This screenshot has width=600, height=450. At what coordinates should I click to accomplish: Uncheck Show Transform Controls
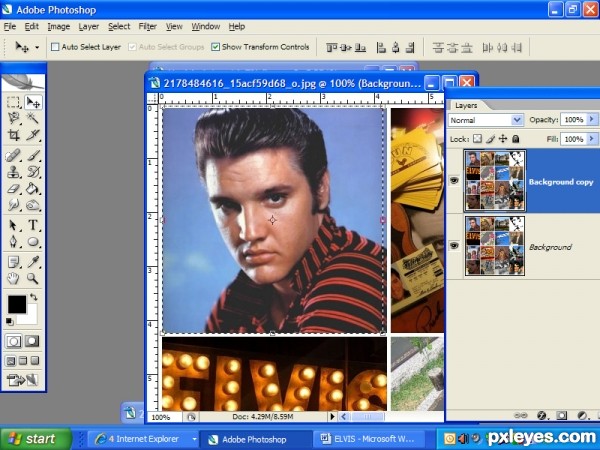click(215, 47)
